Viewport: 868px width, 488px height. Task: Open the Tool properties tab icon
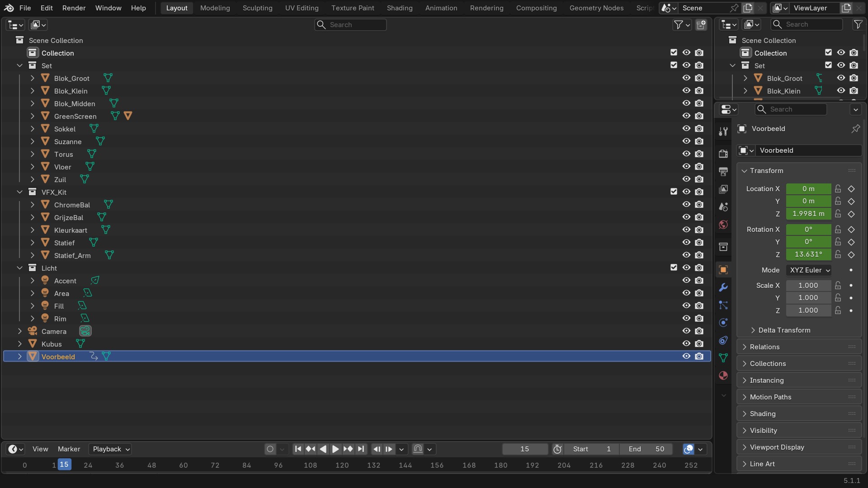[x=723, y=131]
